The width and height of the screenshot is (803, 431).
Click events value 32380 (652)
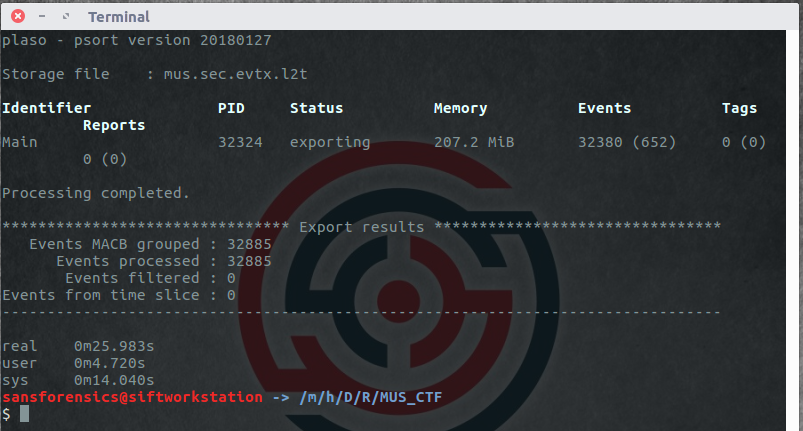click(627, 142)
